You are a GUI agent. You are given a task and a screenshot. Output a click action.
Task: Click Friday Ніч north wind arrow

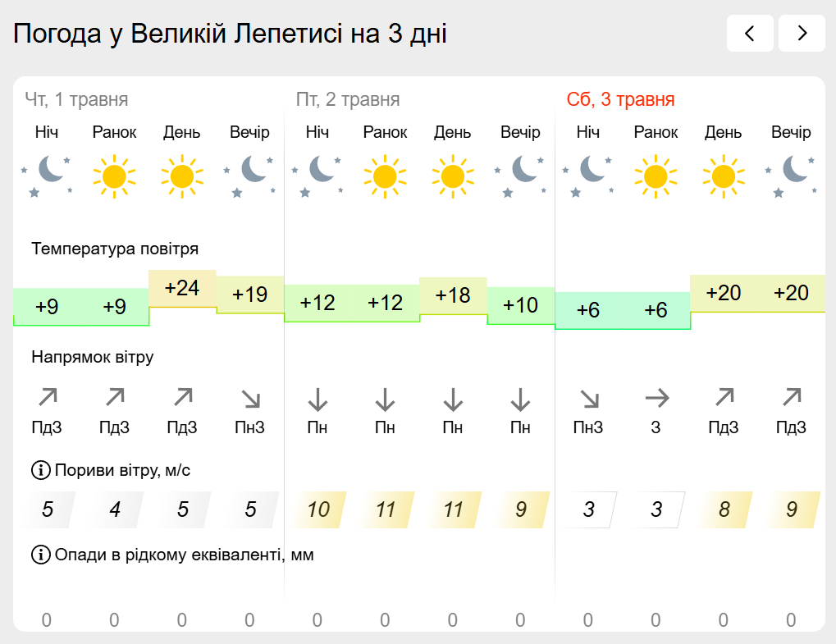click(x=317, y=400)
